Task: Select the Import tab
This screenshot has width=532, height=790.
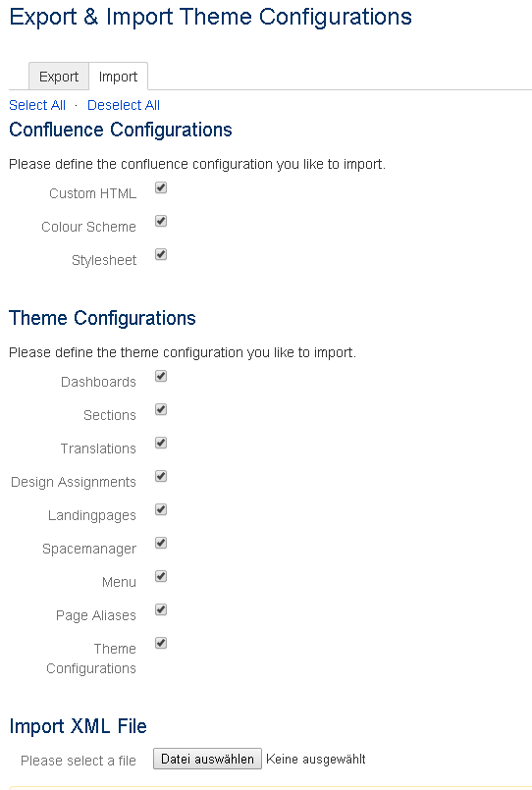Action: pos(118,77)
